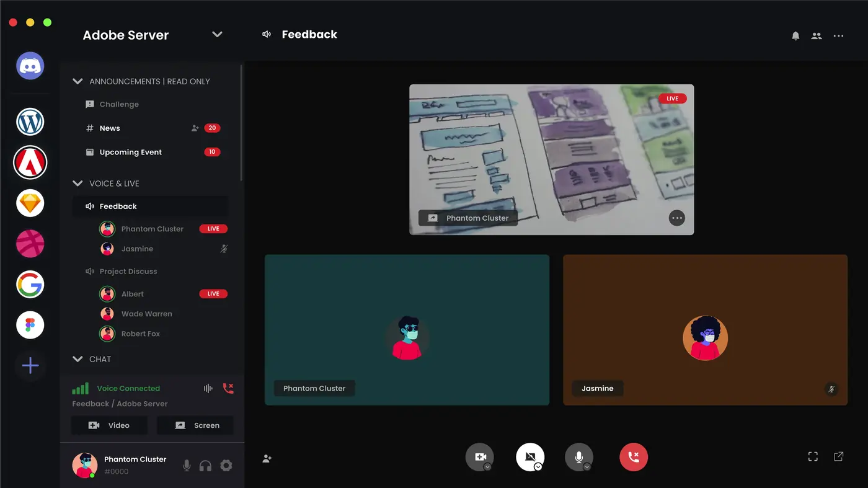The width and height of the screenshot is (868, 488).
Task: Toggle microphone in bottom user panel
Action: tap(187, 465)
